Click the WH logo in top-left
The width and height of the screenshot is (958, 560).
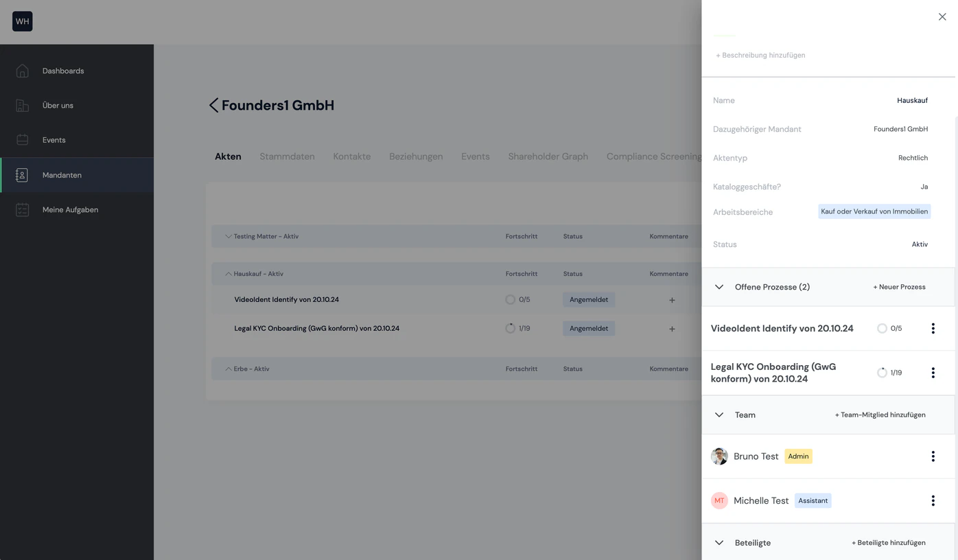(23, 21)
